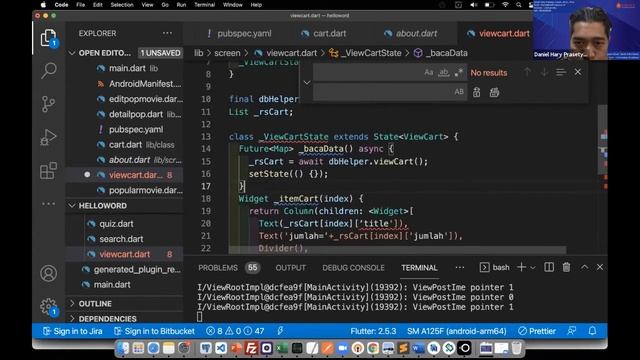Open the Manage gear icon
This screenshot has height=360, width=640.
[49, 306]
